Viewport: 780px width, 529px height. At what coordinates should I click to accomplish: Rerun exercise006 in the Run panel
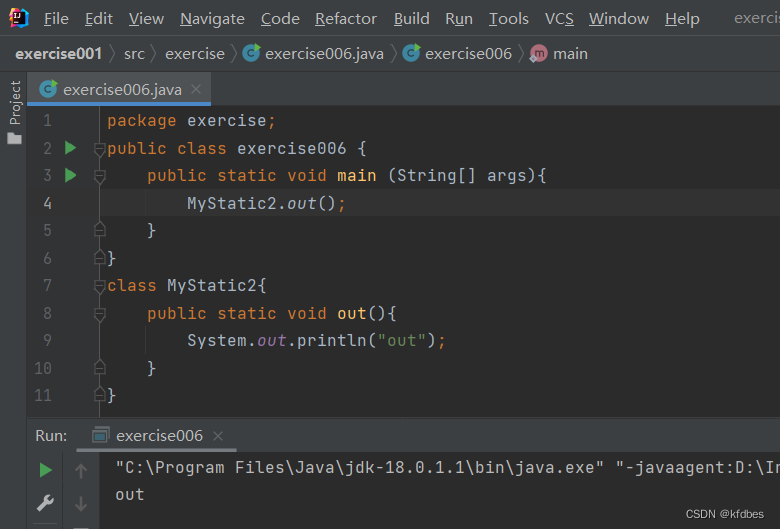click(x=45, y=469)
